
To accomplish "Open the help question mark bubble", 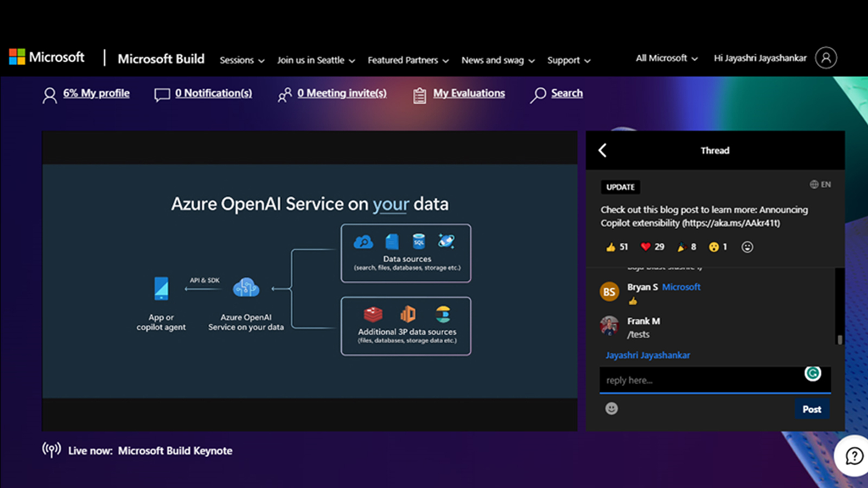I will pos(854,456).
